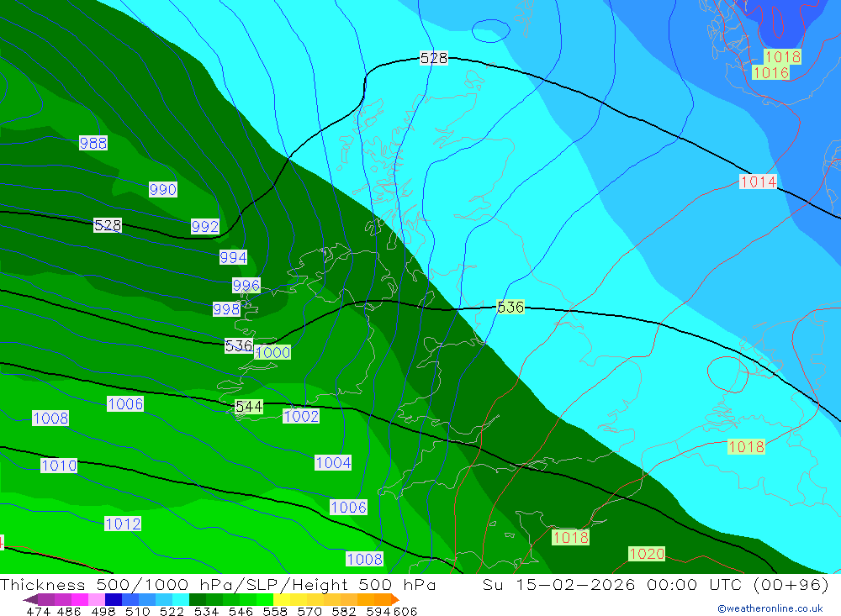This screenshot has width=841, height=616.
Task: Click the purple left arrow of legend
Action: pyautogui.click(x=30, y=599)
